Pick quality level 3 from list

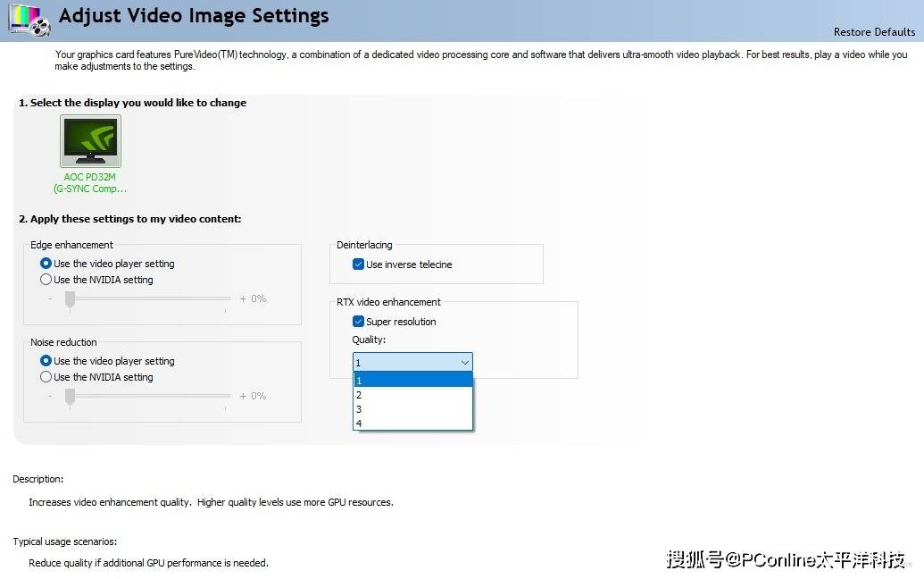point(412,409)
